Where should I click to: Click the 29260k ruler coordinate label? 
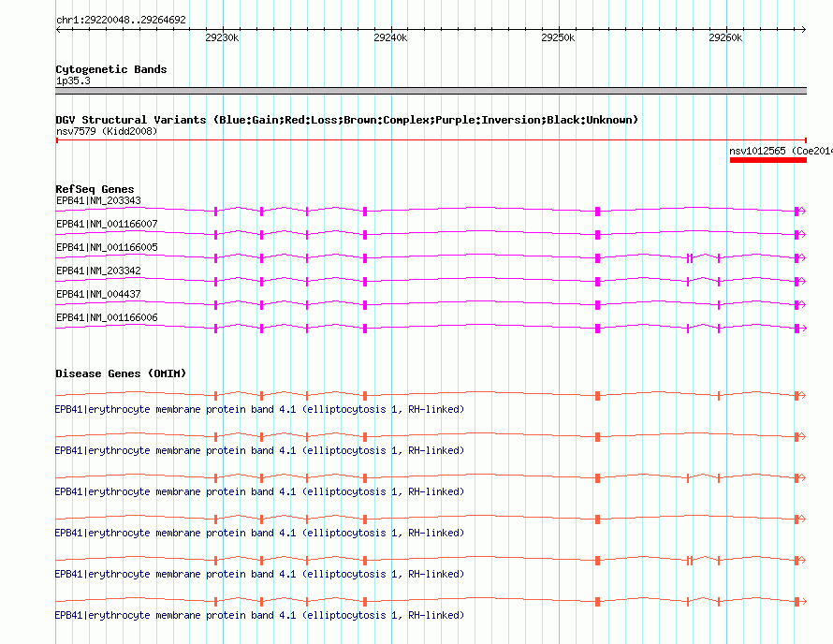click(725, 37)
